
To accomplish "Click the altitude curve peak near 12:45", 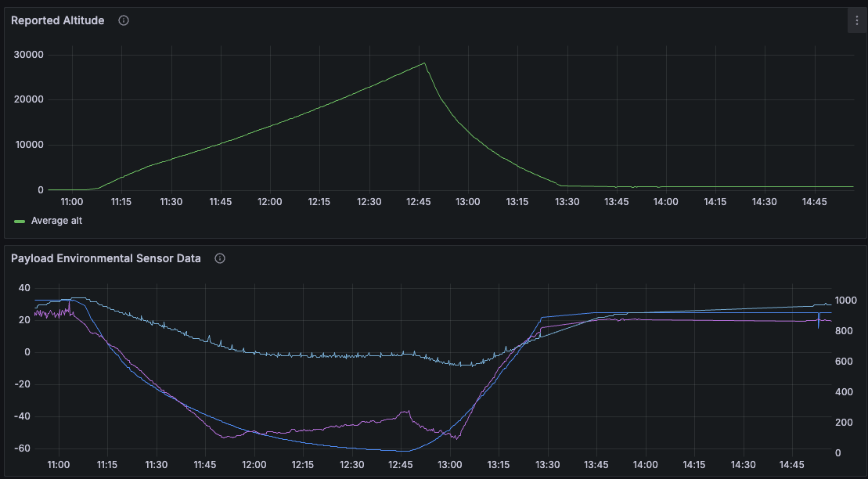I will tap(424, 63).
